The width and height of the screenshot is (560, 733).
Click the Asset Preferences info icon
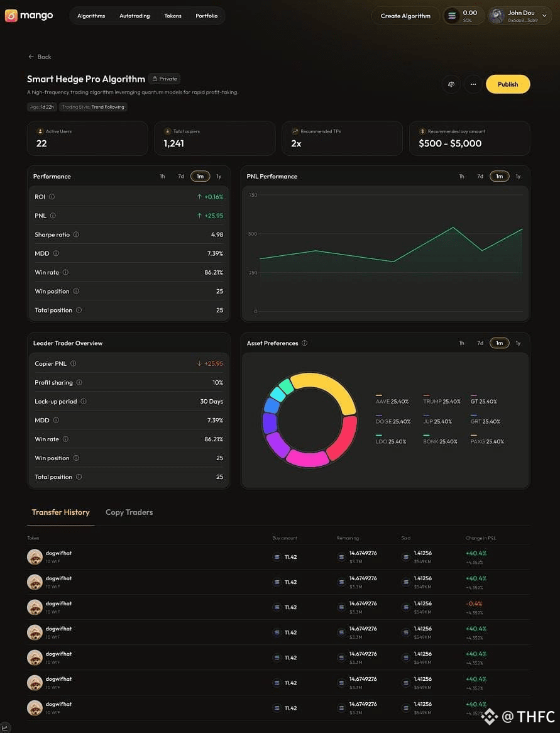pyautogui.click(x=305, y=343)
